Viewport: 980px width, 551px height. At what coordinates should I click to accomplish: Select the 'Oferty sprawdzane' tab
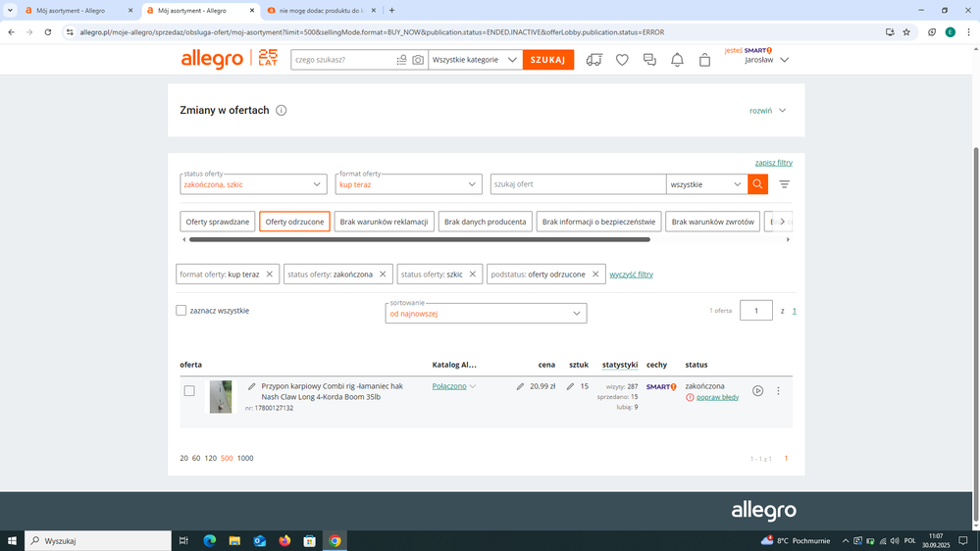pos(218,222)
